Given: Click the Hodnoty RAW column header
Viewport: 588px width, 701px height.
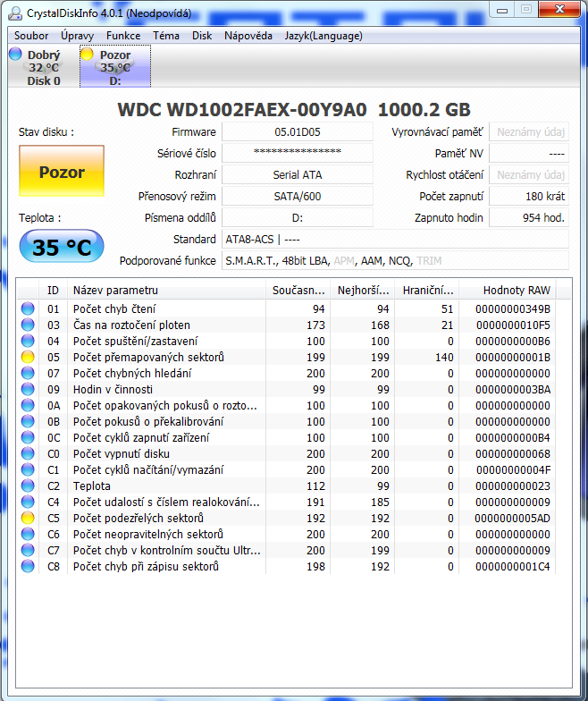Looking at the screenshot, I should pyautogui.click(x=508, y=290).
